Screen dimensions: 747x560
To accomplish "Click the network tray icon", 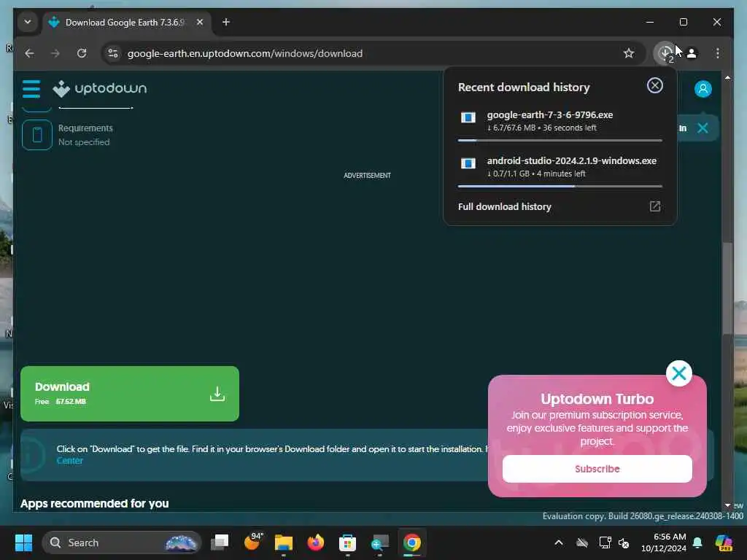I will (x=605, y=542).
